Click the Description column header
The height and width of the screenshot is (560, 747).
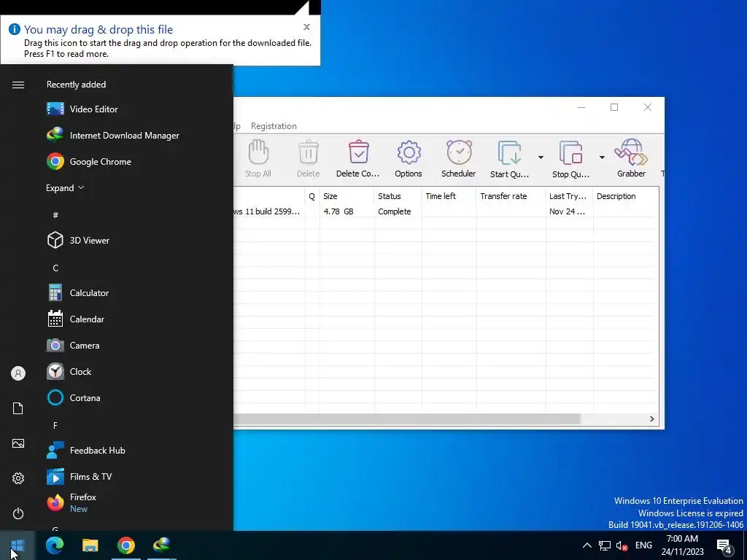624,196
